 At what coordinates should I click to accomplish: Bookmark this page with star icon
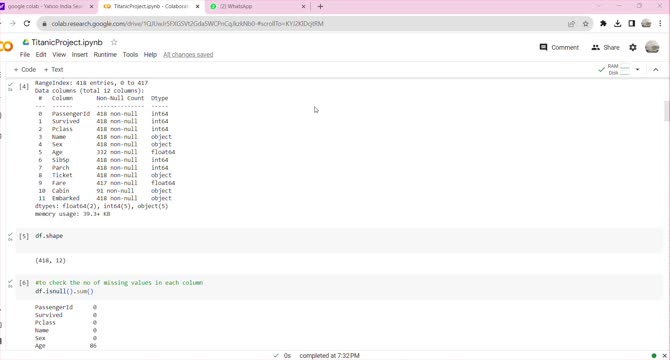(585, 23)
